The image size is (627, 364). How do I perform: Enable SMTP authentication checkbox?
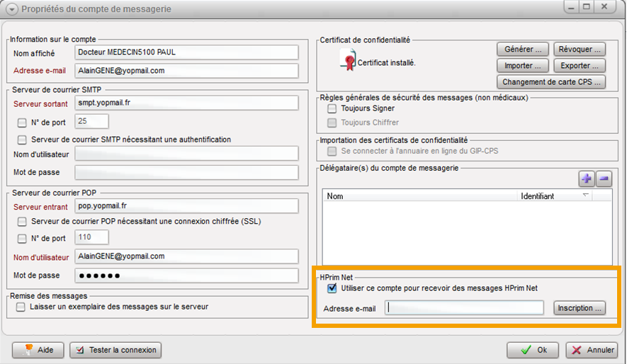(x=23, y=140)
